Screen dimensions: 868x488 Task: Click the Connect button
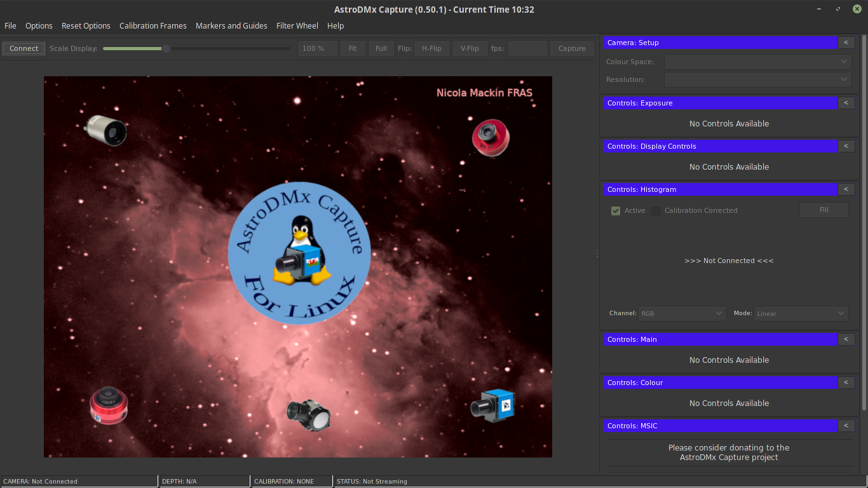point(24,48)
